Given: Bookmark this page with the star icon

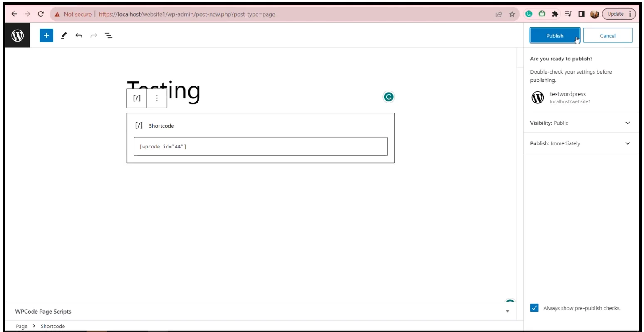Looking at the screenshot, I should point(512,14).
